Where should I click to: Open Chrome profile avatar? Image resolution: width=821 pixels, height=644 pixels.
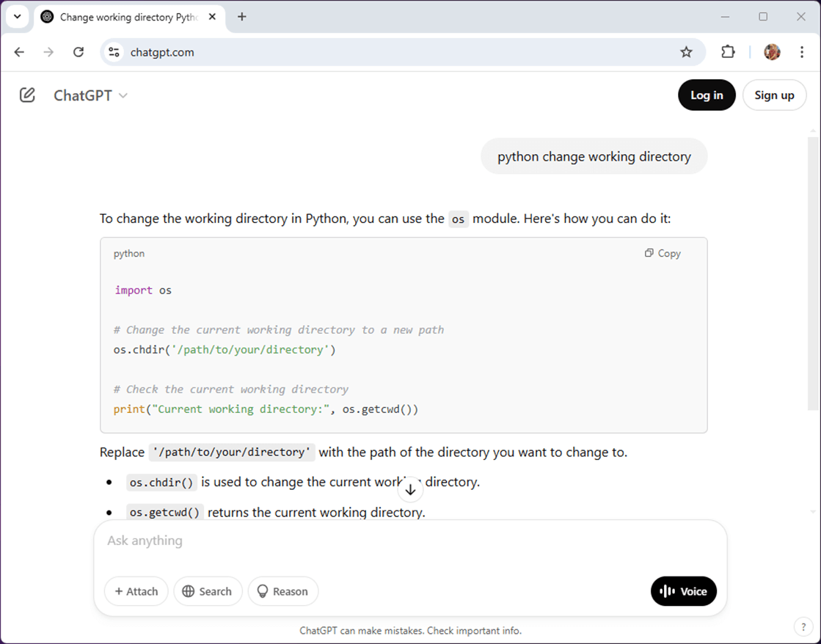tap(772, 52)
